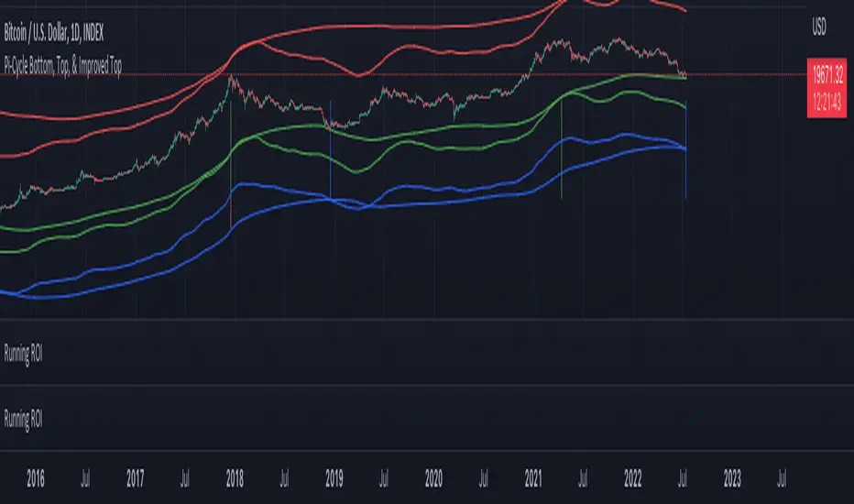Select the lower Running ROI pane label
The width and height of the screenshot is (854, 504).
tap(23, 421)
